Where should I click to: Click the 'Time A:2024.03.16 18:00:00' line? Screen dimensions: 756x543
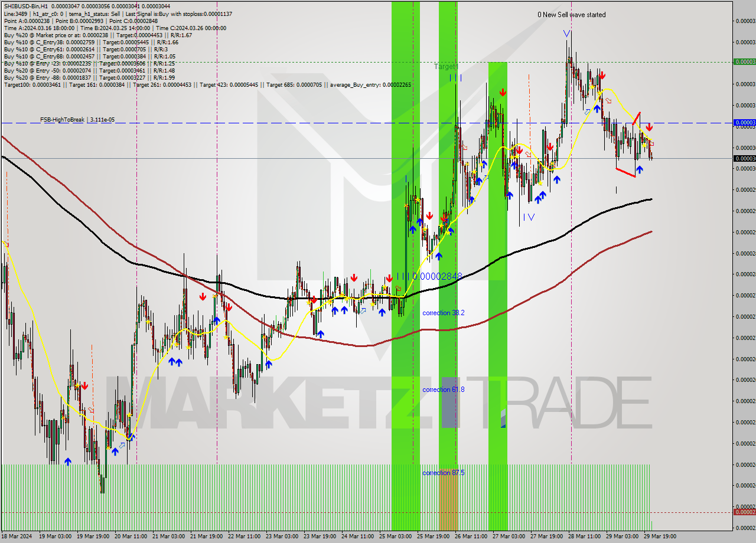(115, 28)
